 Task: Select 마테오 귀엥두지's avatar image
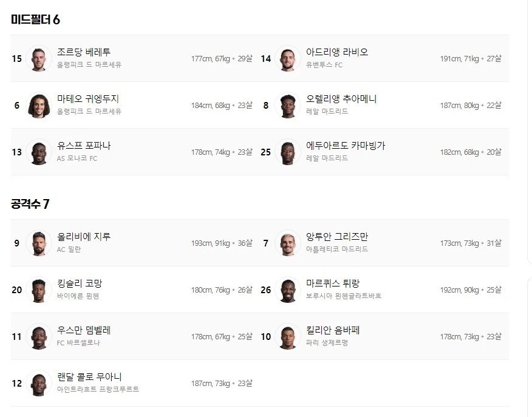[39, 106]
